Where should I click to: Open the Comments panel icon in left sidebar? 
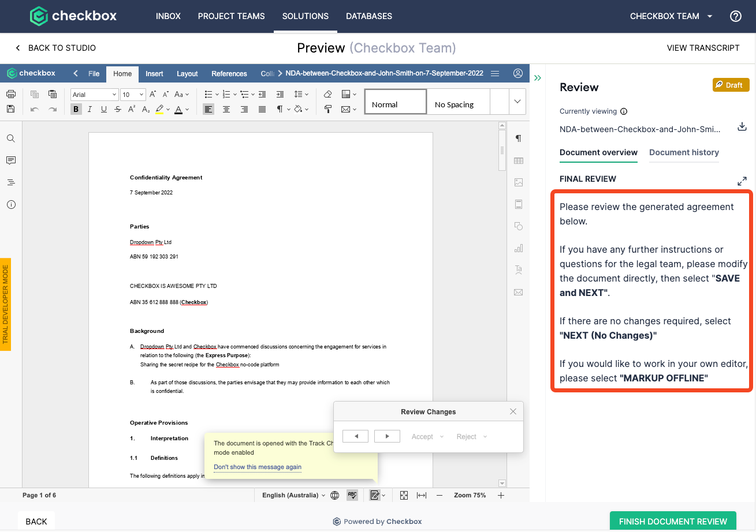point(11,160)
